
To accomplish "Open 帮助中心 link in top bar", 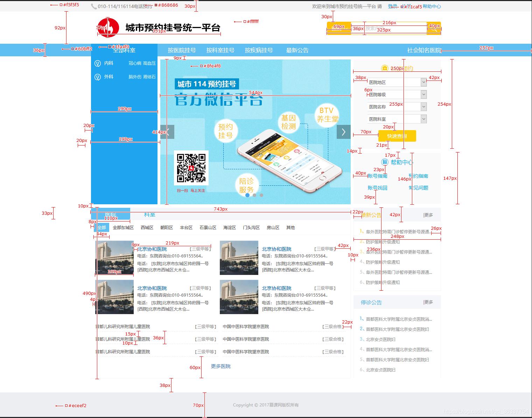I will pos(432,6).
